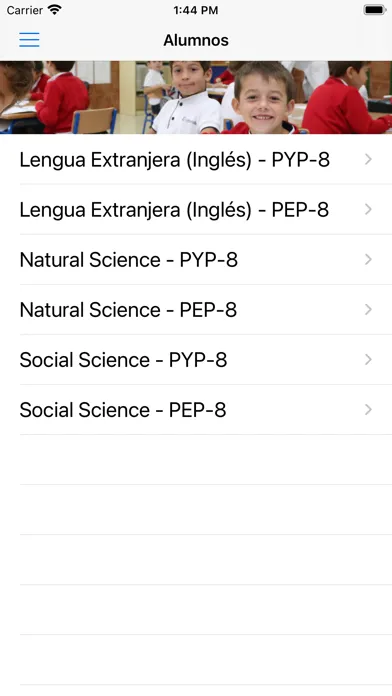Viewport: 392px width, 696px height.
Task: Select Natural Science - PEP-8 row
Action: pos(196,310)
